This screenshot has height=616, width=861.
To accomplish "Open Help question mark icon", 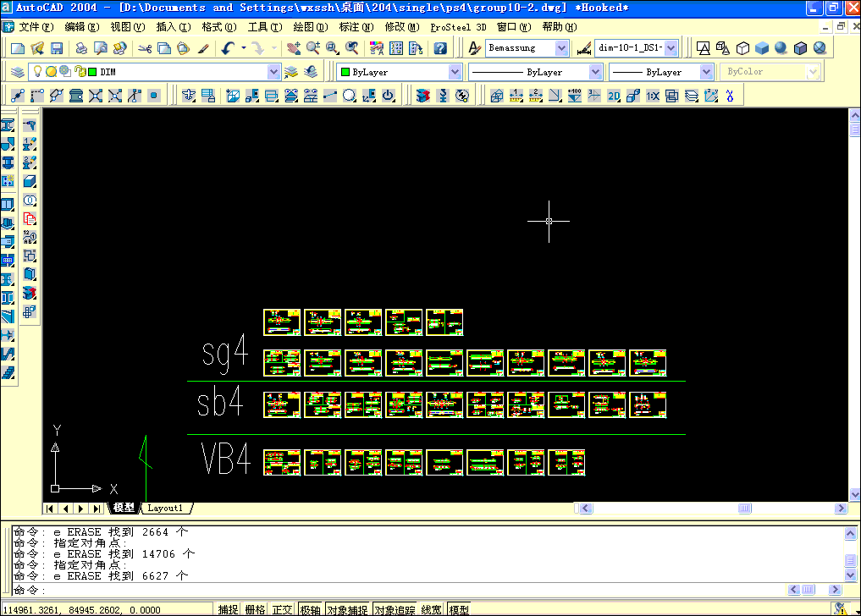I will 440,48.
